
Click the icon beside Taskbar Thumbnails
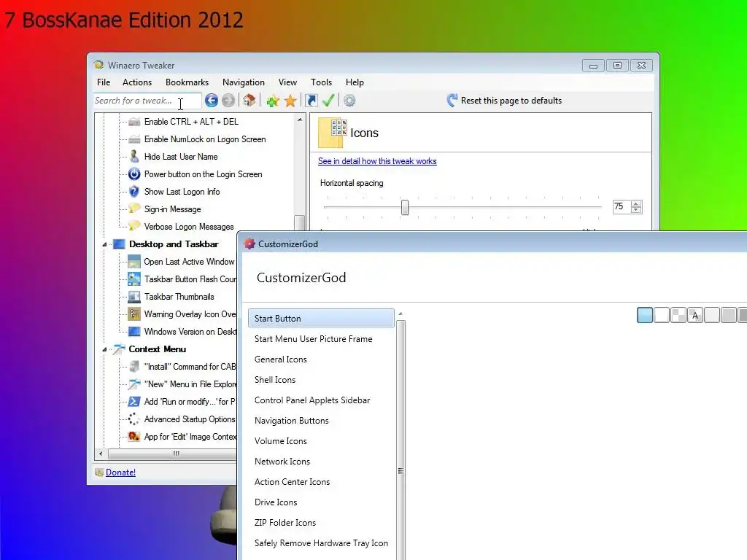(134, 297)
